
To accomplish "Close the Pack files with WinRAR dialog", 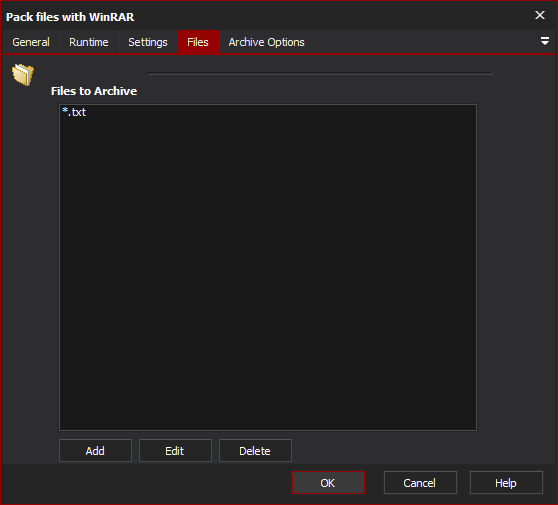I will coord(539,15).
